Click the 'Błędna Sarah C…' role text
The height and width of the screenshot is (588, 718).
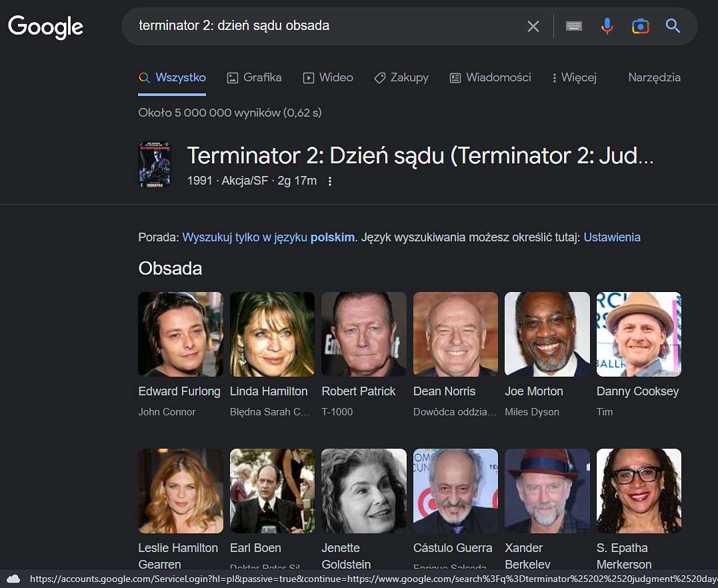(x=270, y=412)
